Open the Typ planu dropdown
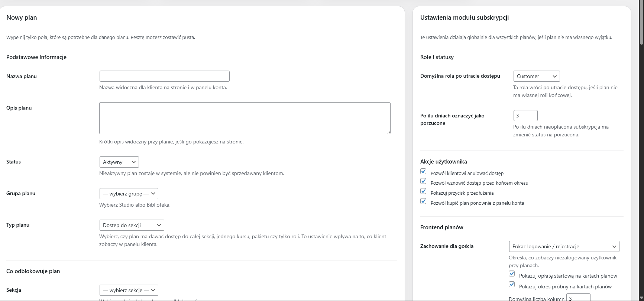 click(132, 225)
